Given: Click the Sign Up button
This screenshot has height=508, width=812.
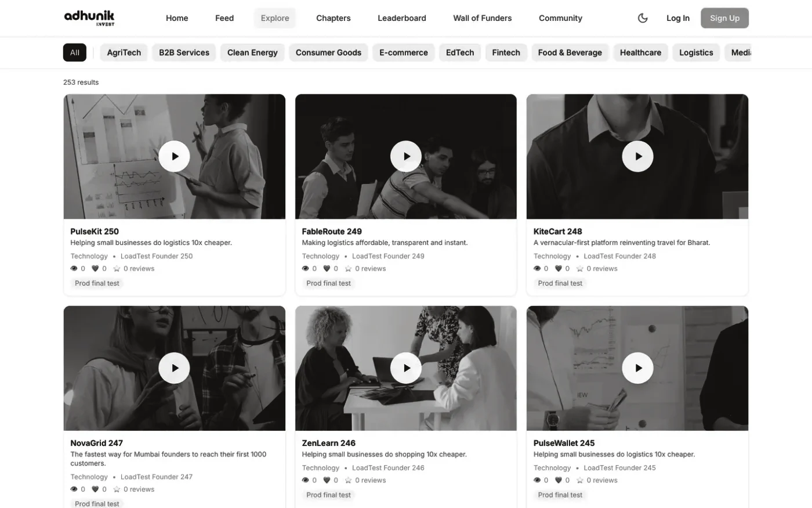Looking at the screenshot, I should point(724,18).
